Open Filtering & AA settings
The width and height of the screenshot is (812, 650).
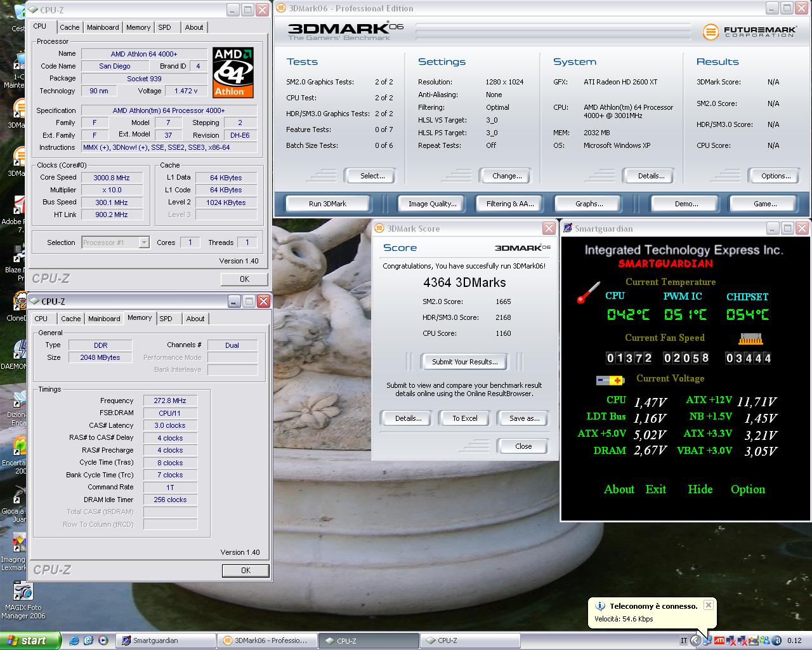[x=511, y=204]
